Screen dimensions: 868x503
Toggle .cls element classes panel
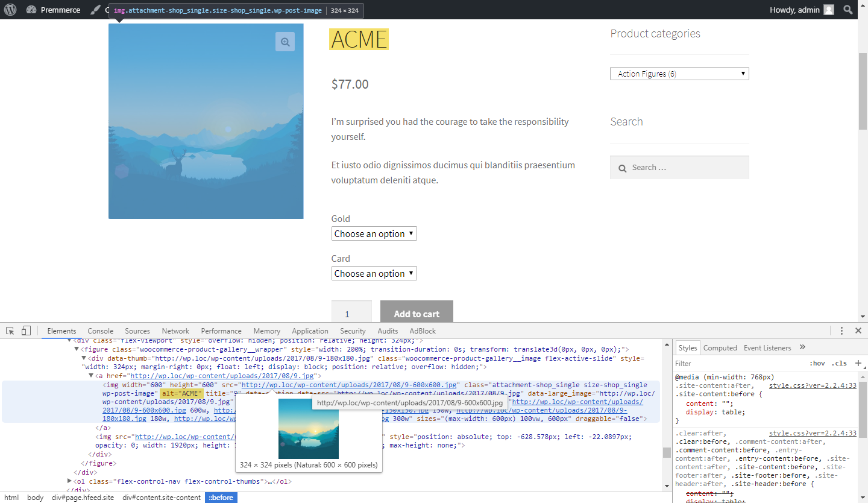click(840, 364)
